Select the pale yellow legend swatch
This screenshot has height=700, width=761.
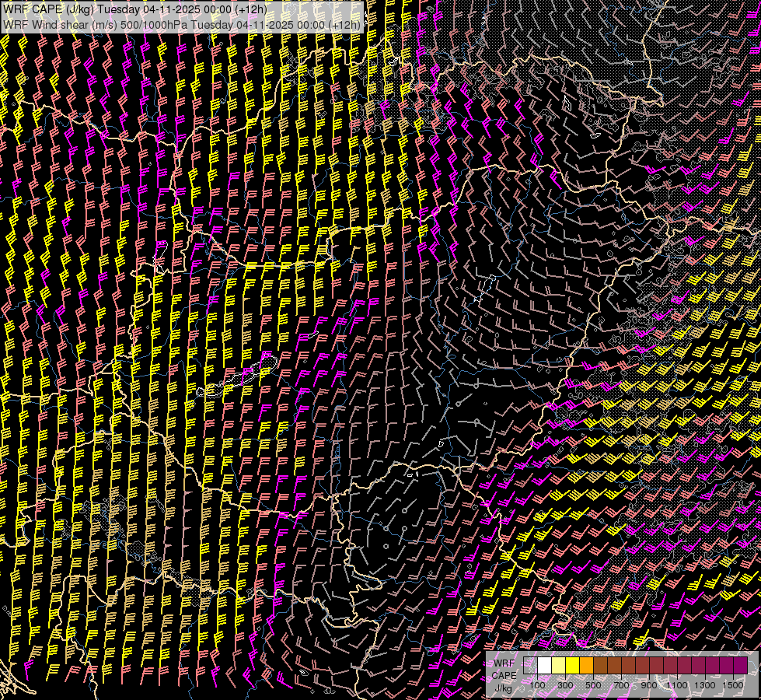pos(559,665)
